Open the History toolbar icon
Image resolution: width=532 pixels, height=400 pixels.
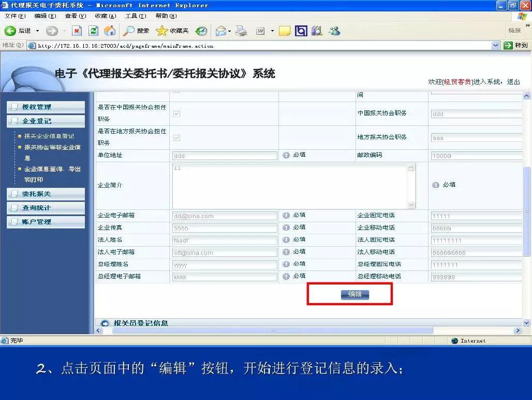[x=201, y=31]
